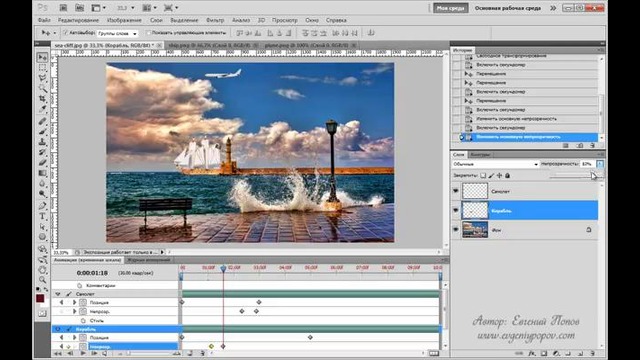Open the opacity slider dropdown arrow
The image size is (640, 360).
600,164
